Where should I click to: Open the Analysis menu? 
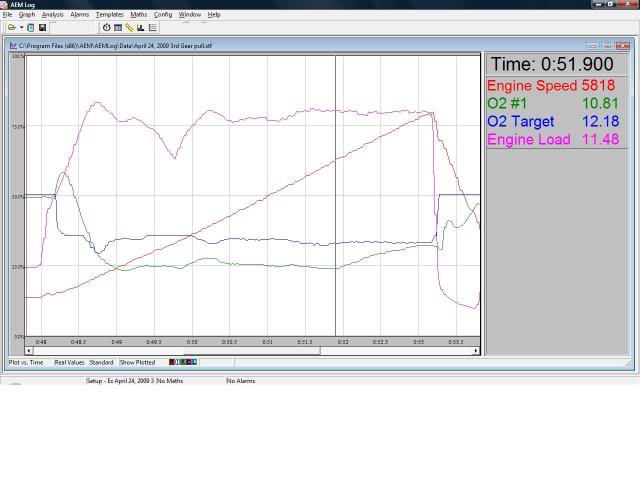(x=53, y=15)
